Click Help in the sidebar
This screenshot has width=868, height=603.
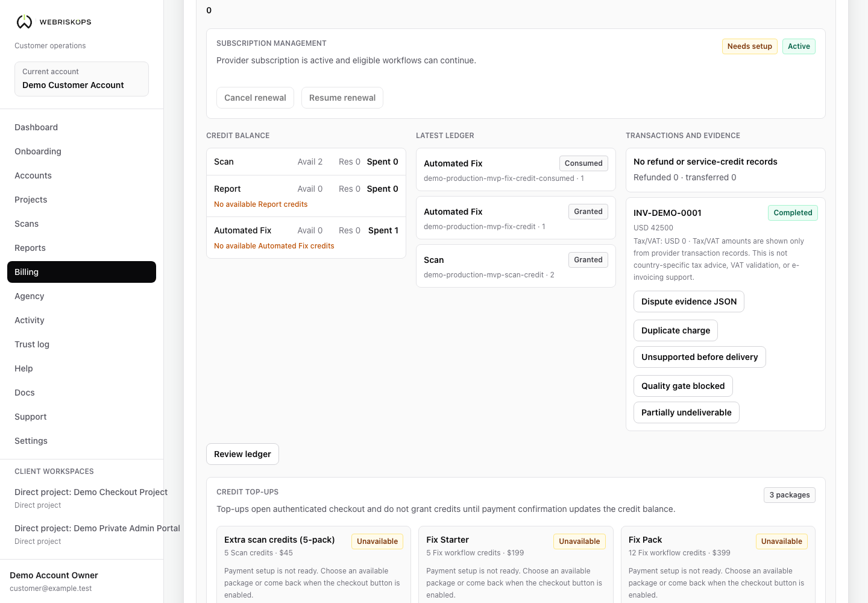click(81, 368)
